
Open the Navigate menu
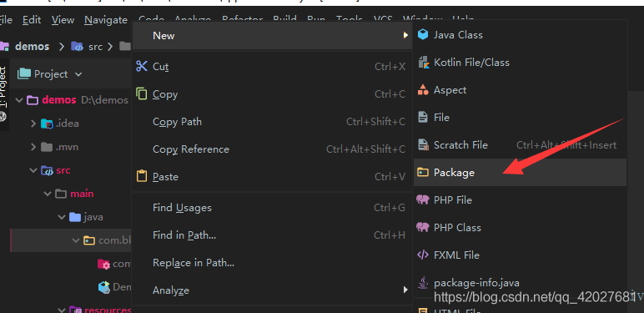click(x=106, y=20)
